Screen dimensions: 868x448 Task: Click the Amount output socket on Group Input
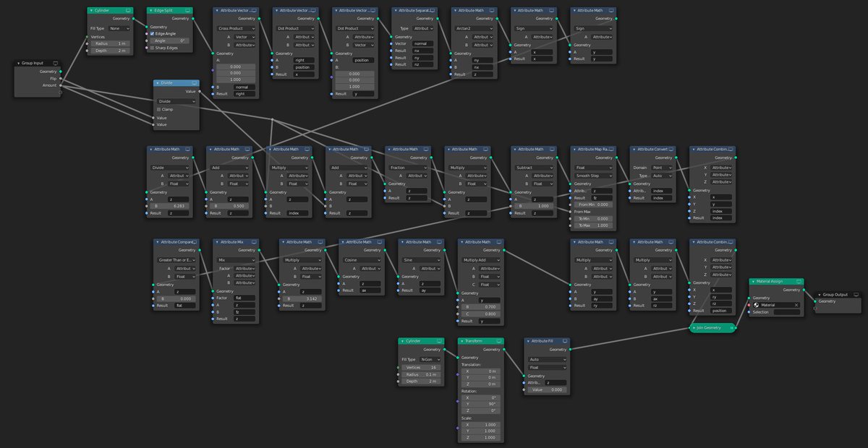(61, 85)
